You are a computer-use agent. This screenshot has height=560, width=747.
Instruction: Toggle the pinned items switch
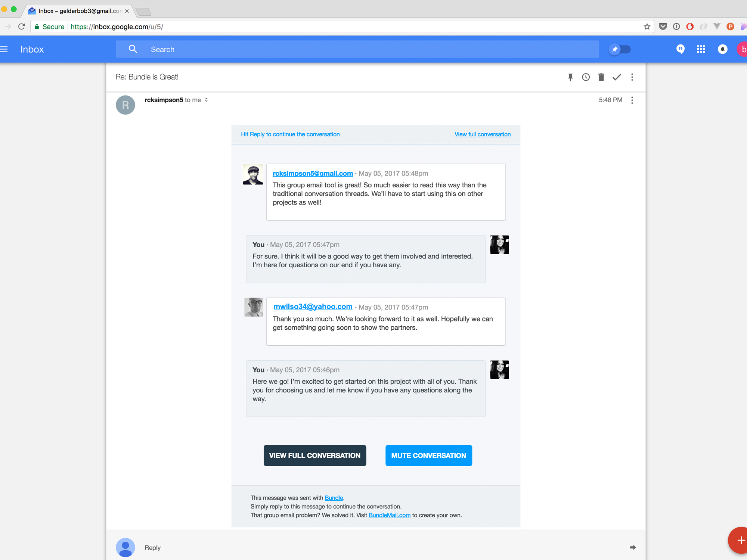[620, 49]
